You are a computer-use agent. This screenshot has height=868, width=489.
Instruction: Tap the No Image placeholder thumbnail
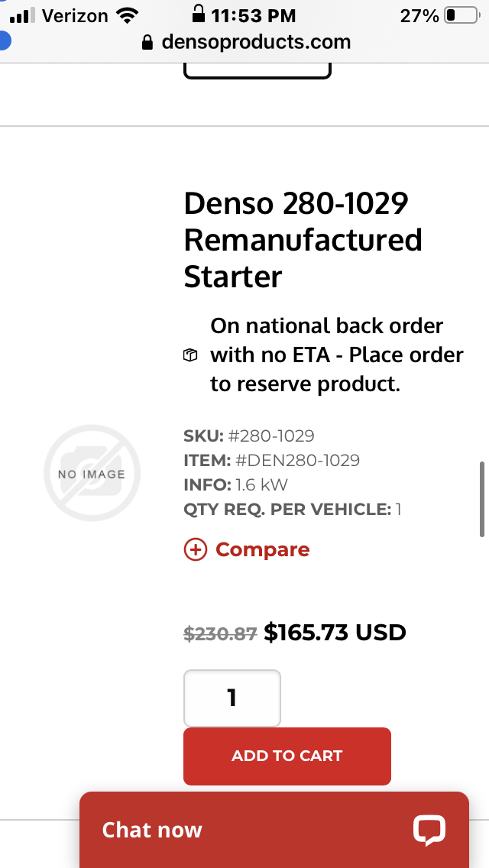[x=92, y=473]
